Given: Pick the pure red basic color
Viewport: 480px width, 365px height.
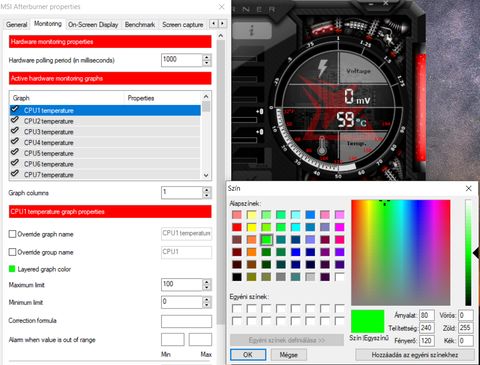Looking at the screenshot, I should (237, 227).
